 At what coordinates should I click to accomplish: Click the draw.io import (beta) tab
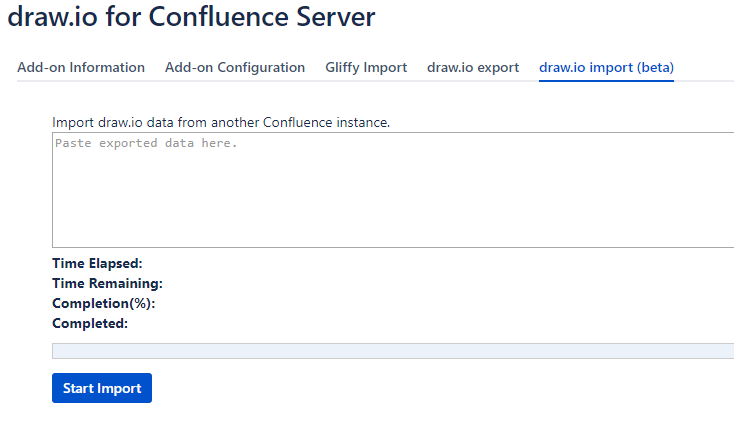[606, 67]
